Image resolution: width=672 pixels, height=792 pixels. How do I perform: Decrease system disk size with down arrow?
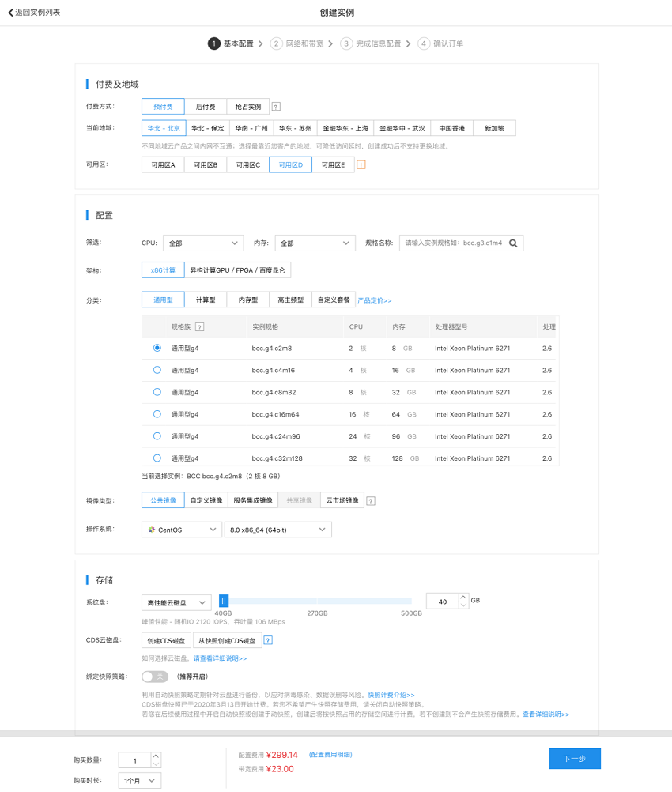point(463,605)
